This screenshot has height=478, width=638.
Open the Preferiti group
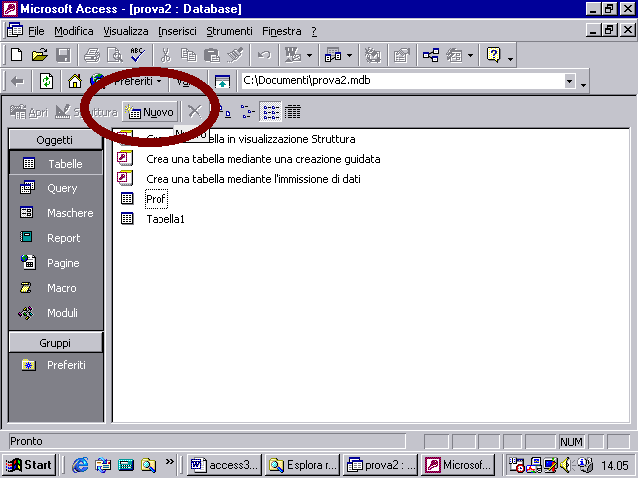tap(55, 365)
